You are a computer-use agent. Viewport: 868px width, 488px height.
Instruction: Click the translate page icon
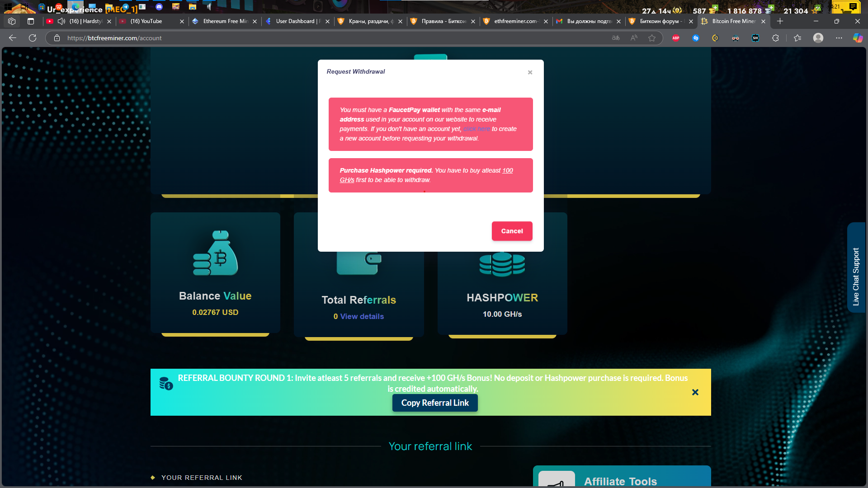(616, 38)
